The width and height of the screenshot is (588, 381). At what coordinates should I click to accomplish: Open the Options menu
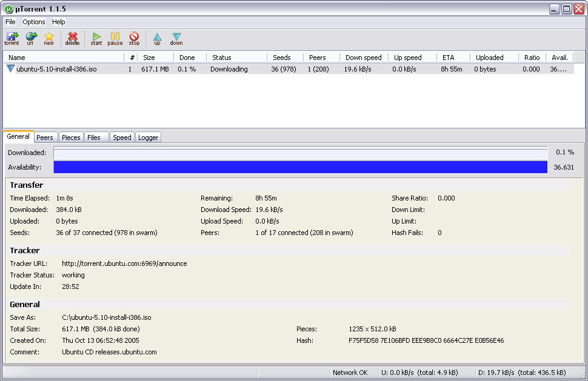(x=34, y=22)
